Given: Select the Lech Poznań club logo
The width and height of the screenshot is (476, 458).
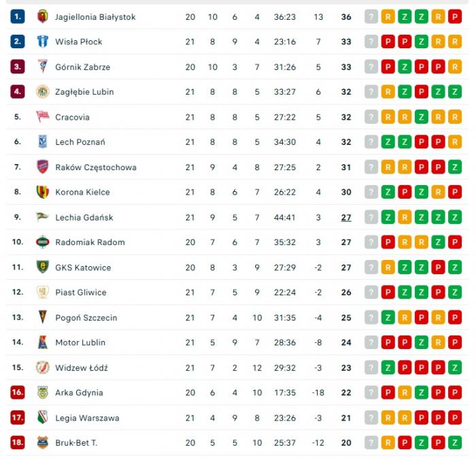Looking at the screenshot, I should click(43, 142).
